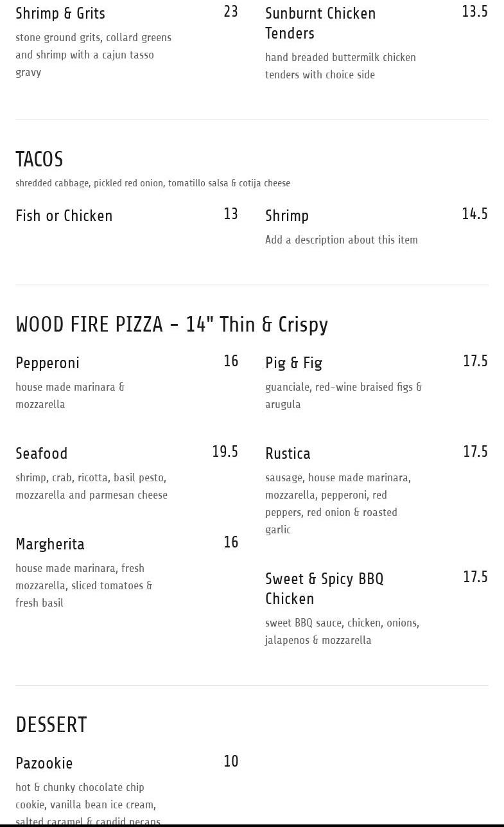The width and height of the screenshot is (504, 827).
Task: Choose the Seafood pizza title
Action: [x=42, y=454]
